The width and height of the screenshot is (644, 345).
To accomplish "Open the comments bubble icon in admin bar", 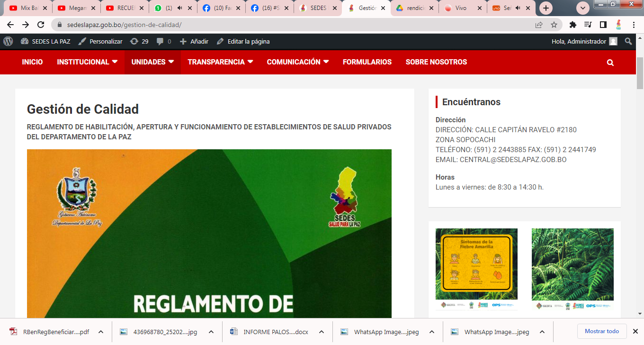I will point(161,41).
